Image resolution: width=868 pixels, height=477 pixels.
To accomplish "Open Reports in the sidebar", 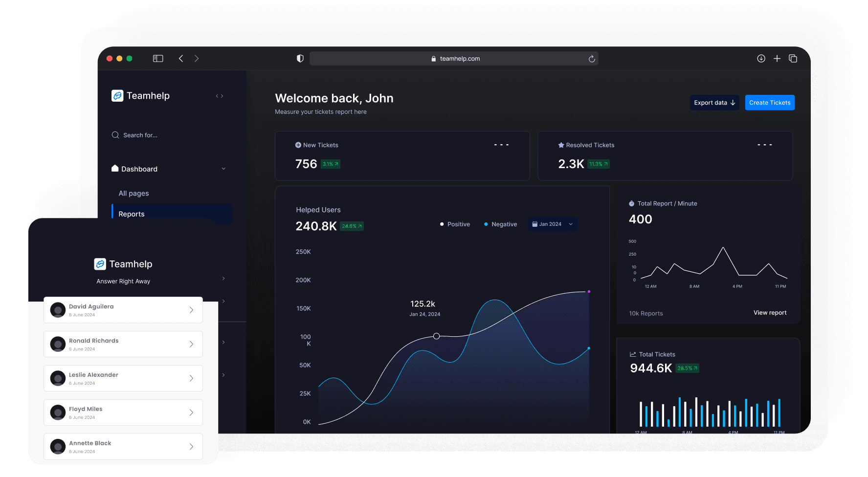I will click(x=132, y=214).
